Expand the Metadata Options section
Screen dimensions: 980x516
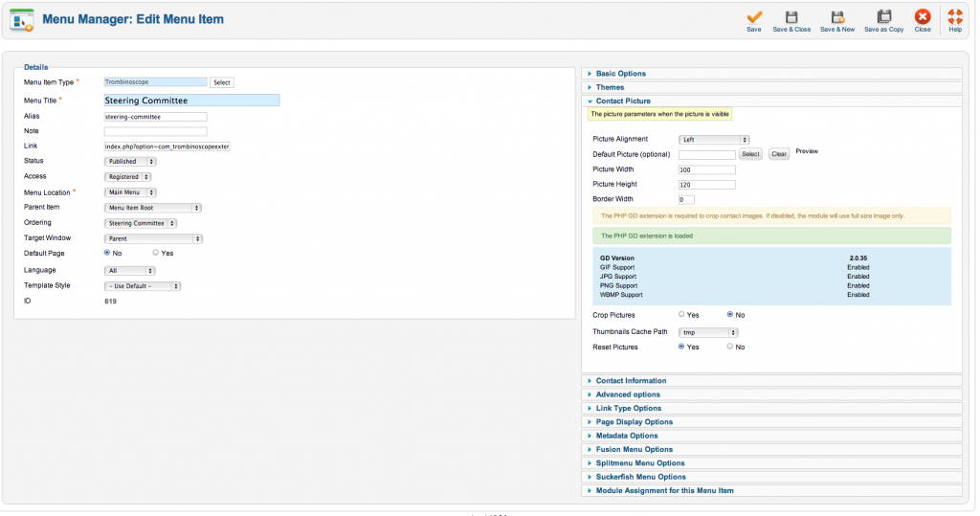coord(627,436)
